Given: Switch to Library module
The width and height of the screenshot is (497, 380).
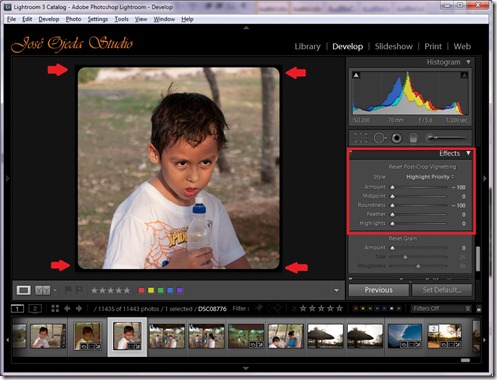Looking at the screenshot, I should point(307,46).
